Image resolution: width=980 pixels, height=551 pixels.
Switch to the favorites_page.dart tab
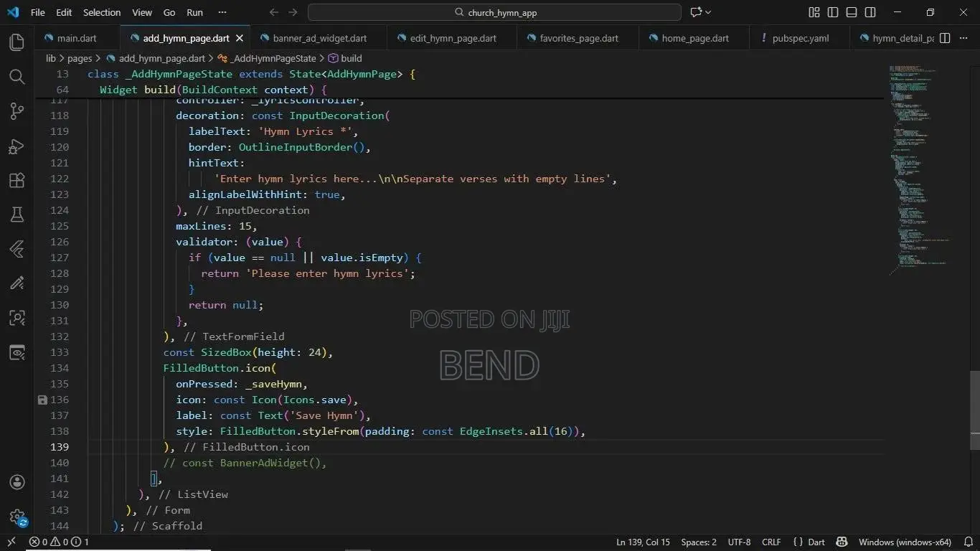tap(579, 38)
